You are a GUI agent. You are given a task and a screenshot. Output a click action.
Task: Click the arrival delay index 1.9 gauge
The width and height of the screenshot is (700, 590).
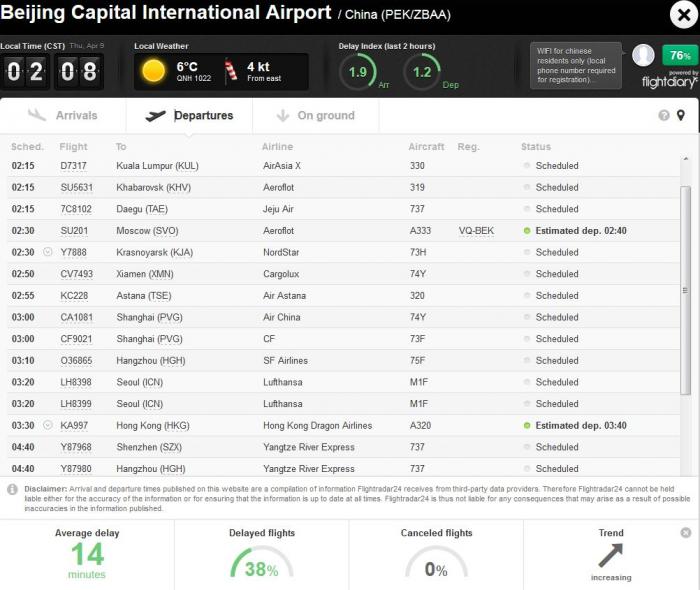[x=358, y=72]
